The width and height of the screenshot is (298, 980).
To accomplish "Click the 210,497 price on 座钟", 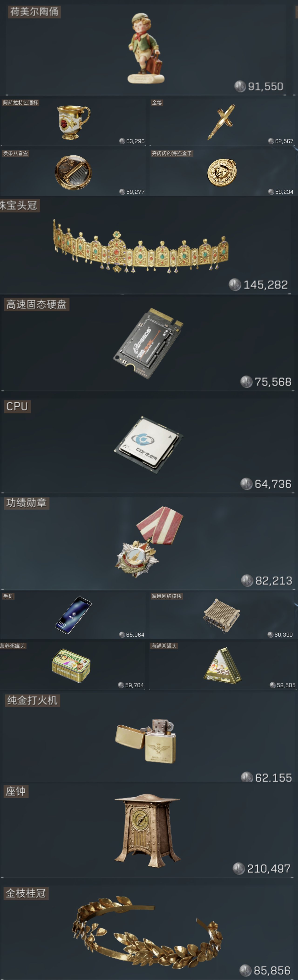I will 268,869.
